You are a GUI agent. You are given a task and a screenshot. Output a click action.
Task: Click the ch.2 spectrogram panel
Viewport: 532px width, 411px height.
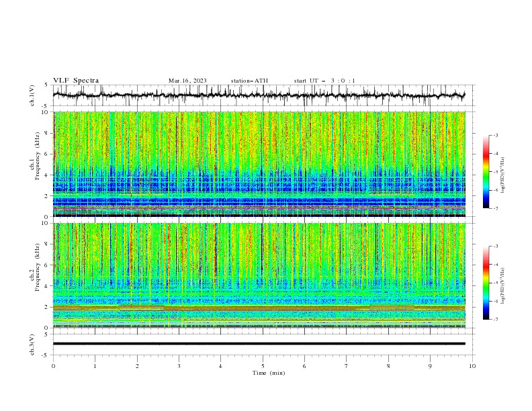259,275
